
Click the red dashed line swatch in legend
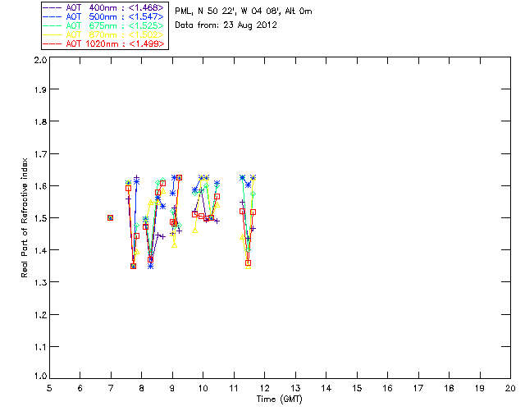(x=52, y=43)
